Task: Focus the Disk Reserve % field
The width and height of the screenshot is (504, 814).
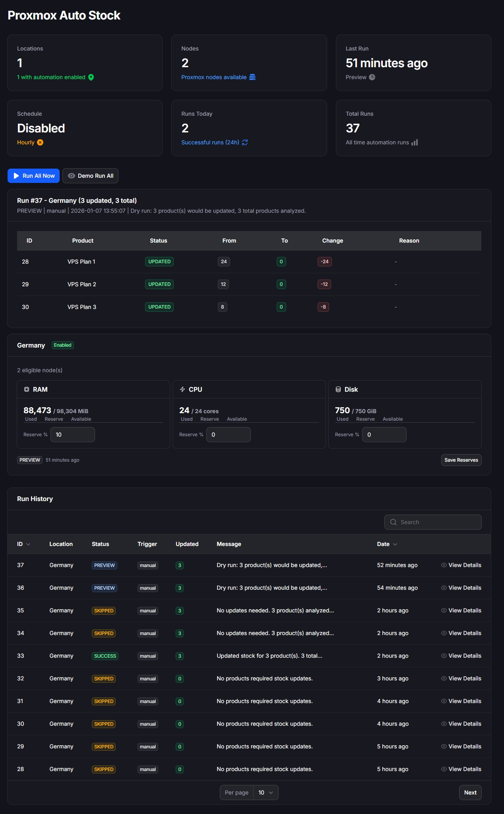Action: click(x=384, y=435)
